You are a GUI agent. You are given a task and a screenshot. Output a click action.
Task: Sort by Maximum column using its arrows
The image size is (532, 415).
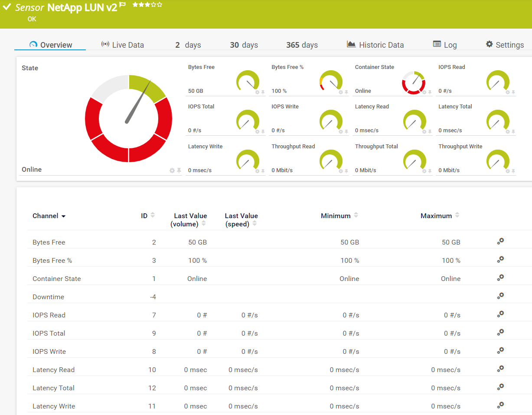pos(457,216)
